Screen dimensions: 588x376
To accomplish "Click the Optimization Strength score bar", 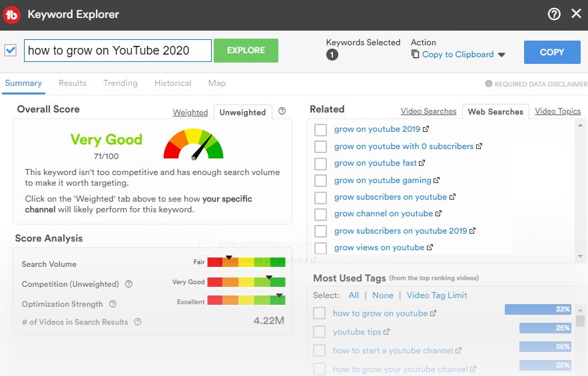I will [246, 300].
